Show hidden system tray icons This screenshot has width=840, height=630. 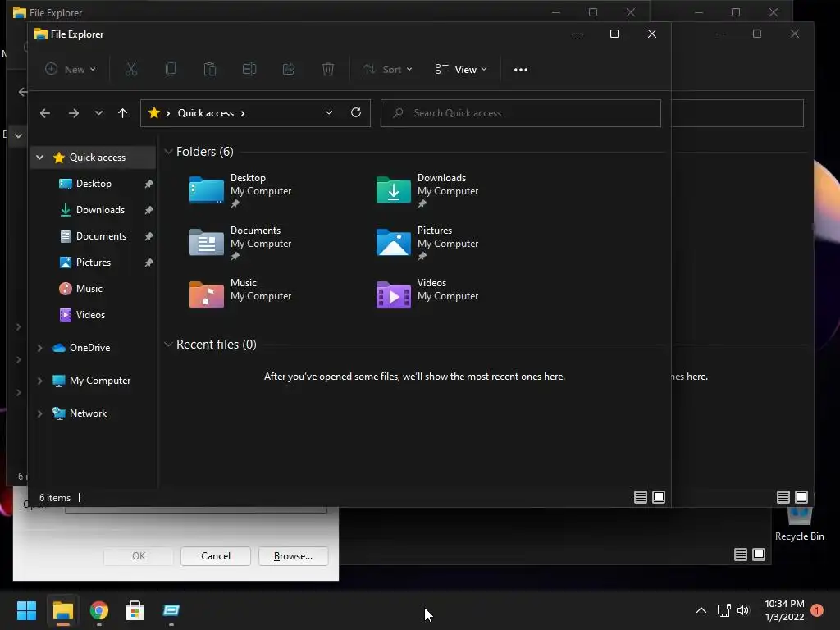[701, 610]
